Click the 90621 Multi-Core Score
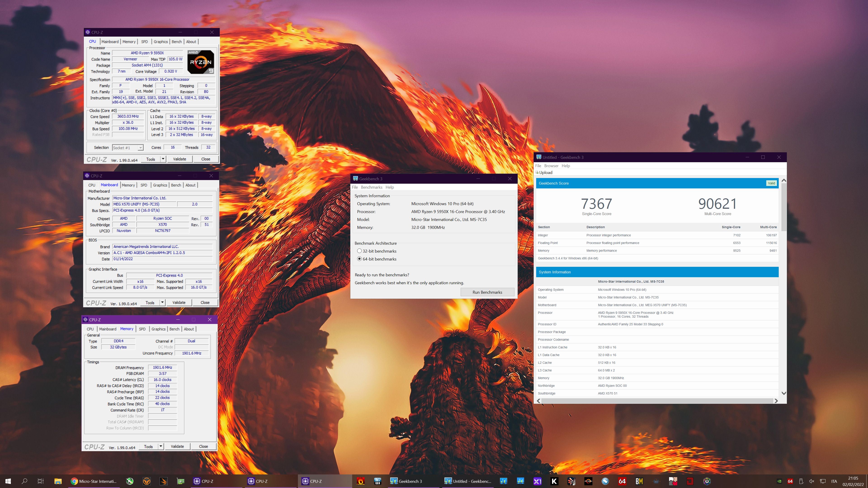This screenshot has width=868, height=488. point(717,204)
